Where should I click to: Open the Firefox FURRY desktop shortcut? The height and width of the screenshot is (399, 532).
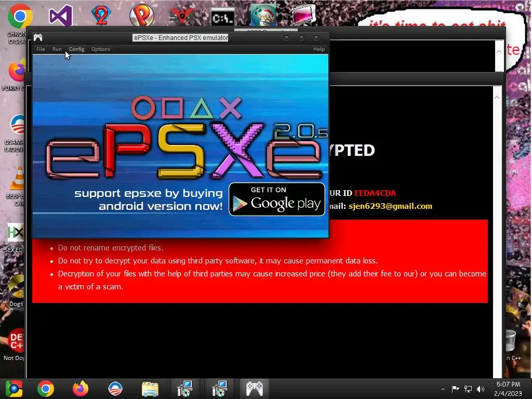coord(16,71)
